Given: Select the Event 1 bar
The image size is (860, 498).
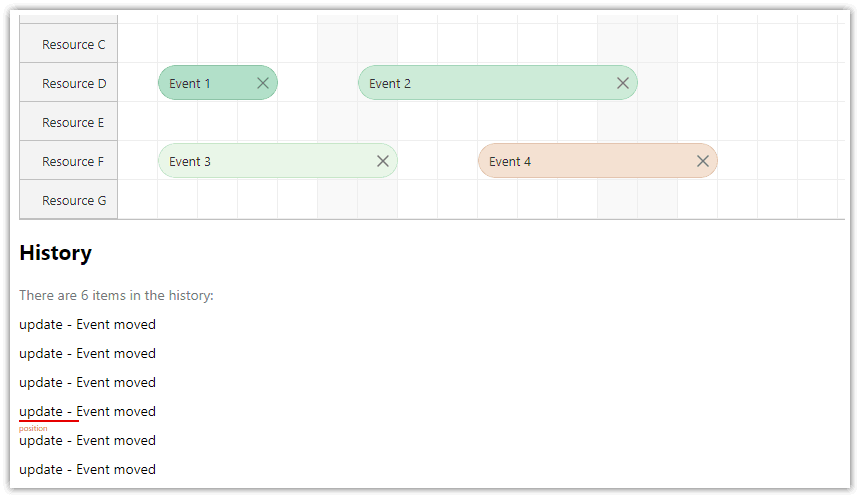Looking at the screenshot, I should [x=218, y=83].
